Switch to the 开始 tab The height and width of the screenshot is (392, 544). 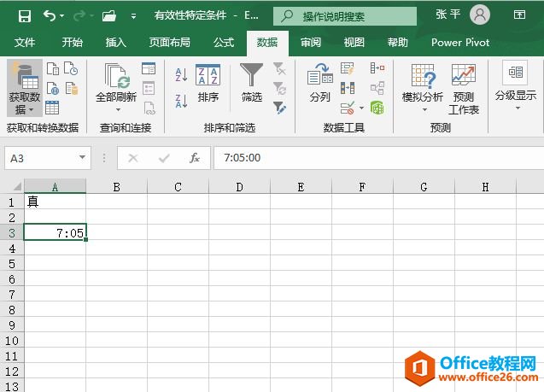pyautogui.click(x=72, y=43)
